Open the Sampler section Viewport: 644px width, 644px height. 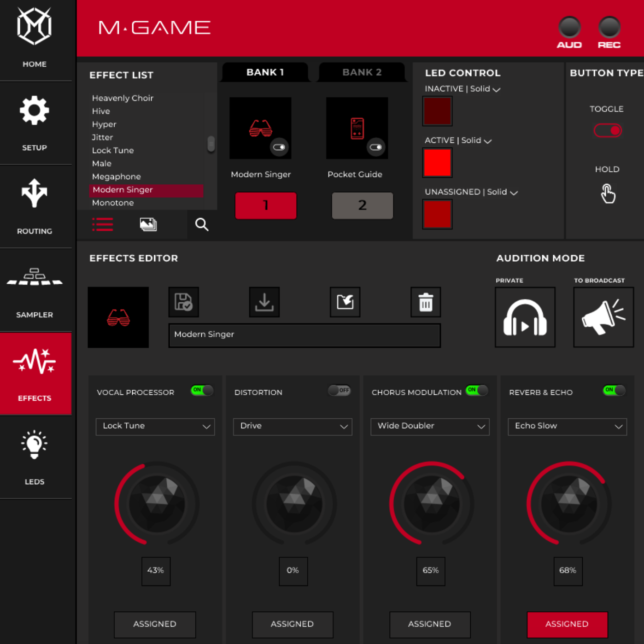[x=35, y=290]
